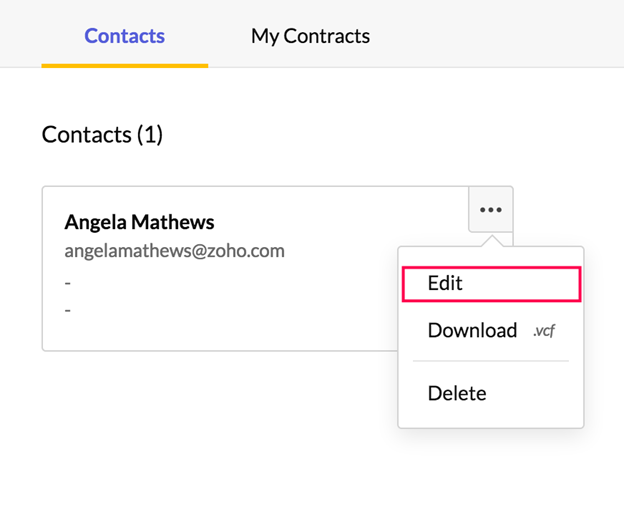This screenshot has width=624, height=530.
Task: Select Edit from the contact menu
Action: 445,283
